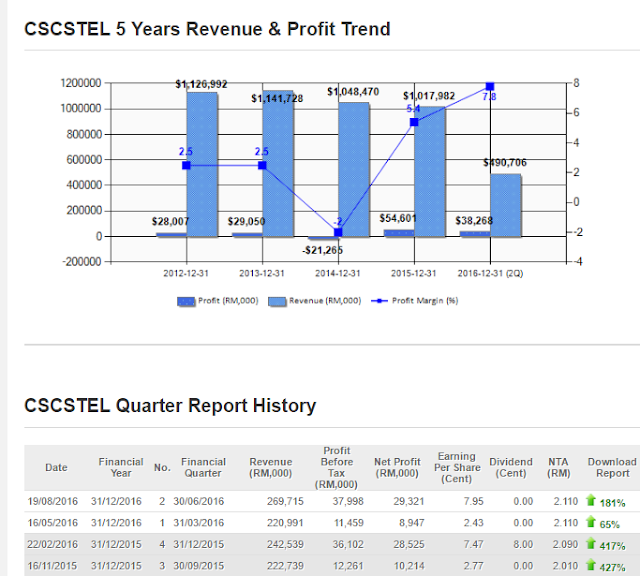The width and height of the screenshot is (640, 576).
Task: Click the Revenue (RM,000) legend swatch
Action: click(277, 301)
